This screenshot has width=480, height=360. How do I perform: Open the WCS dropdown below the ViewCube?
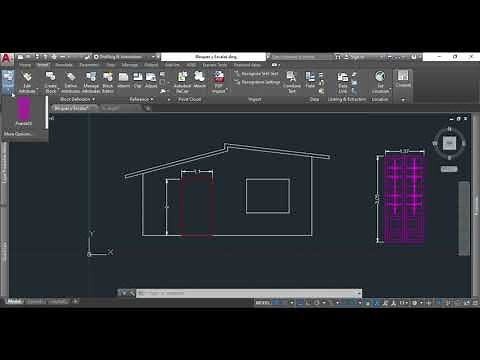point(449,169)
